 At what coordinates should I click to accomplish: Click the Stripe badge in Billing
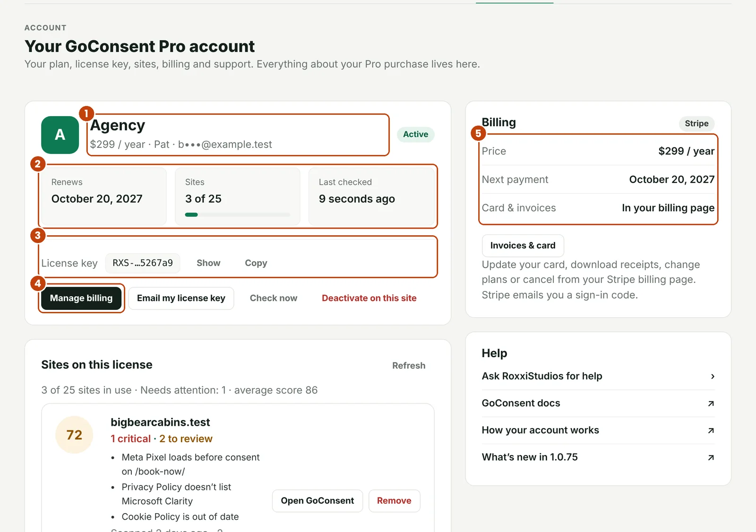point(696,124)
